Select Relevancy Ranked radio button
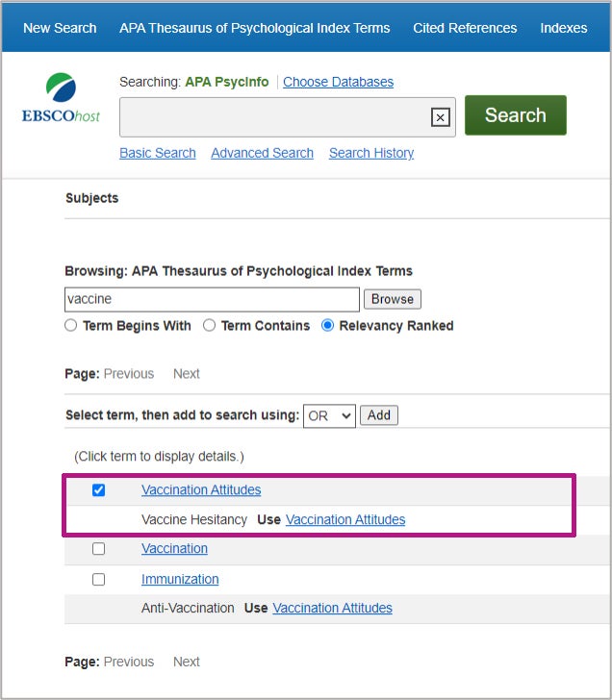Screen dimensions: 612x700 pyautogui.click(x=327, y=325)
